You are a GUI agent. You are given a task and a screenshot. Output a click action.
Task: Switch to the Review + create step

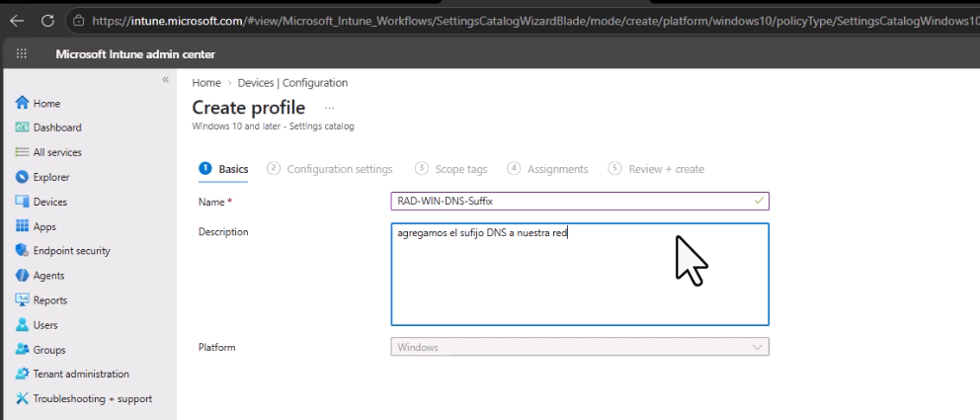click(656, 169)
